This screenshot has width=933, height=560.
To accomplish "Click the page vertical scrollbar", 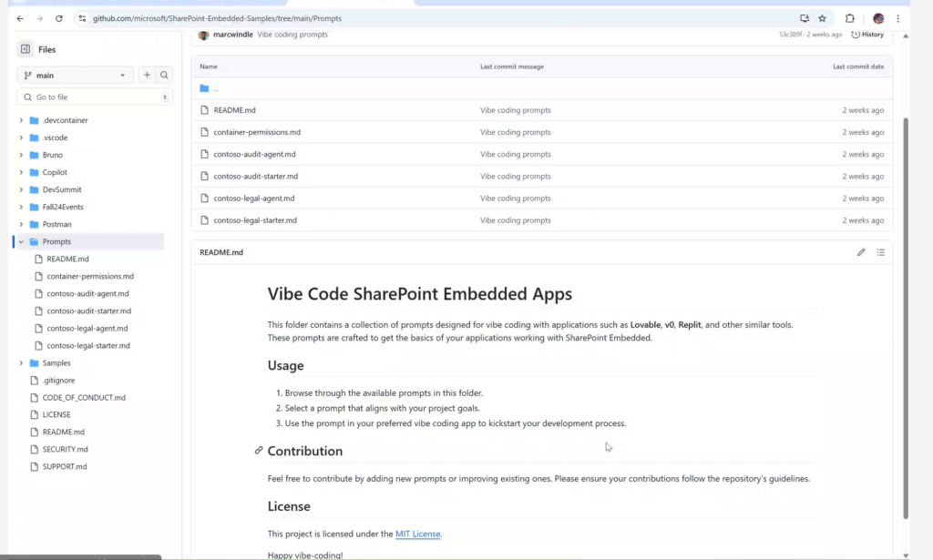I will coord(906,318).
